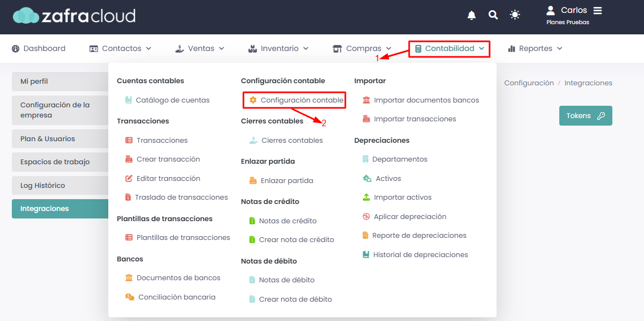Go to Dashboard link

coord(39,48)
